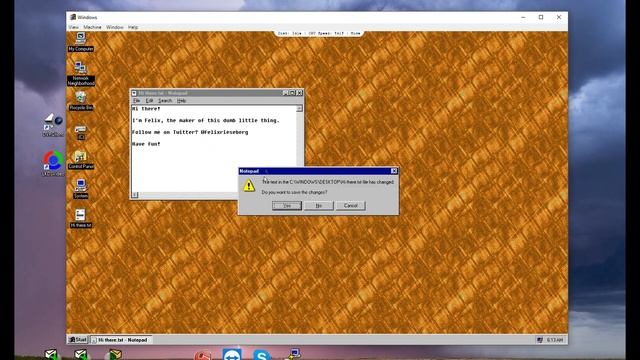This screenshot has height=360, width=640.
Task: Click Notepad's vertical scrollbar up arrow
Action: click(x=300, y=109)
